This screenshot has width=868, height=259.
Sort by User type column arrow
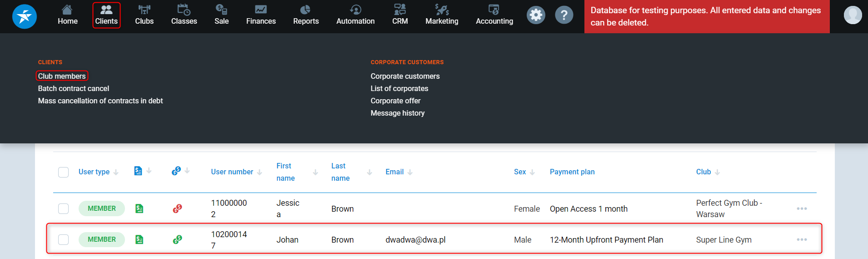click(x=116, y=172)
